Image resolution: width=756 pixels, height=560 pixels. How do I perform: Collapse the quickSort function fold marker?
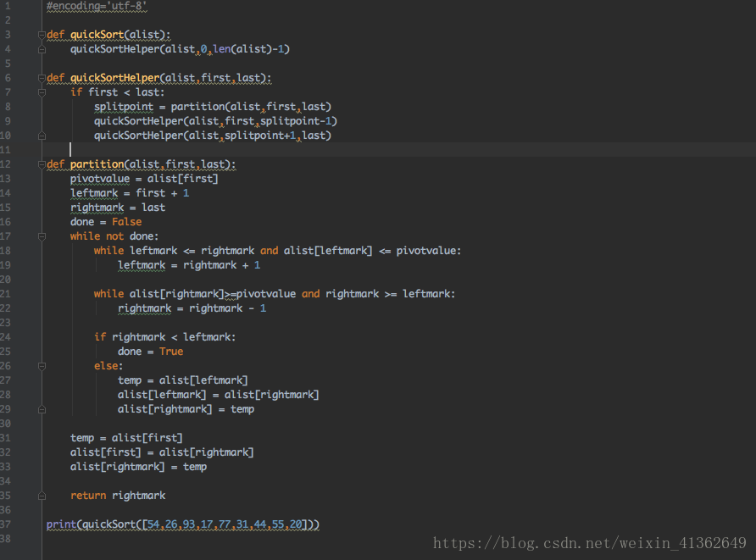click(42, 35)
